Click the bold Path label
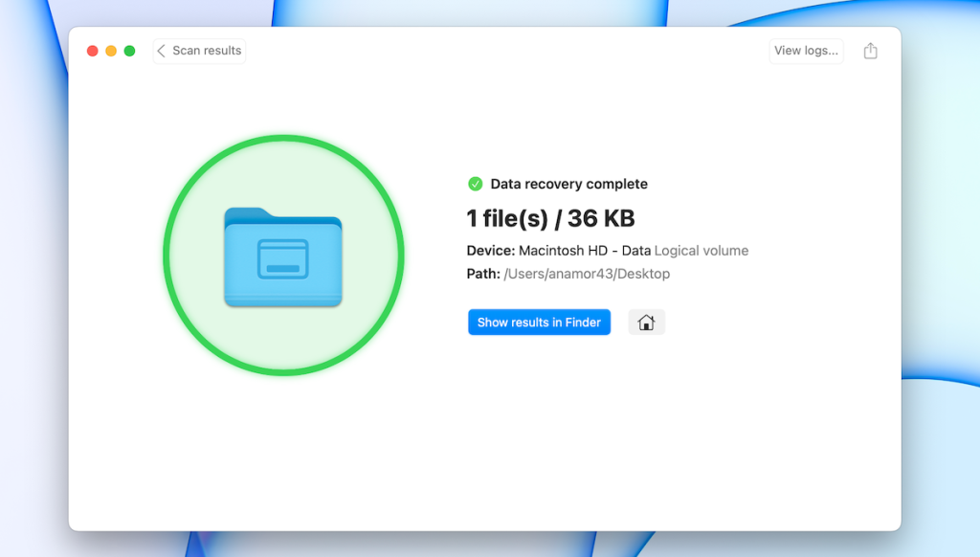The width and height of the screenshot is (980, 557). [483, 274]
